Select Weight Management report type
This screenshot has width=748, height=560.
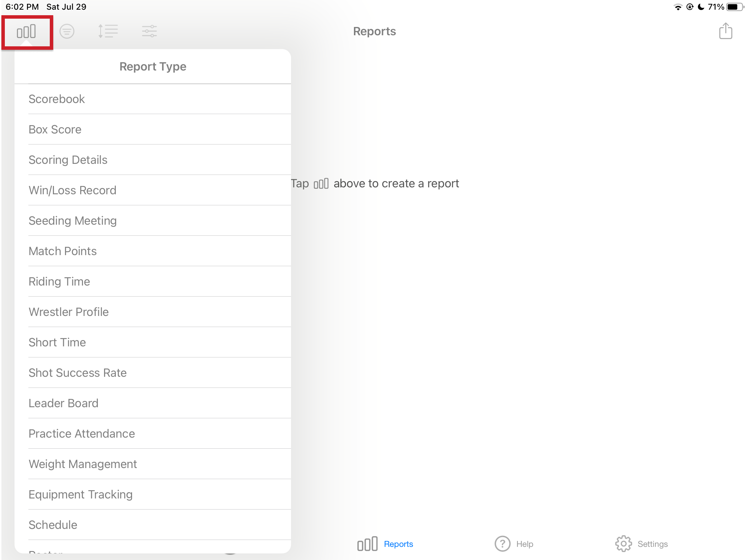(x=83, y=464)
